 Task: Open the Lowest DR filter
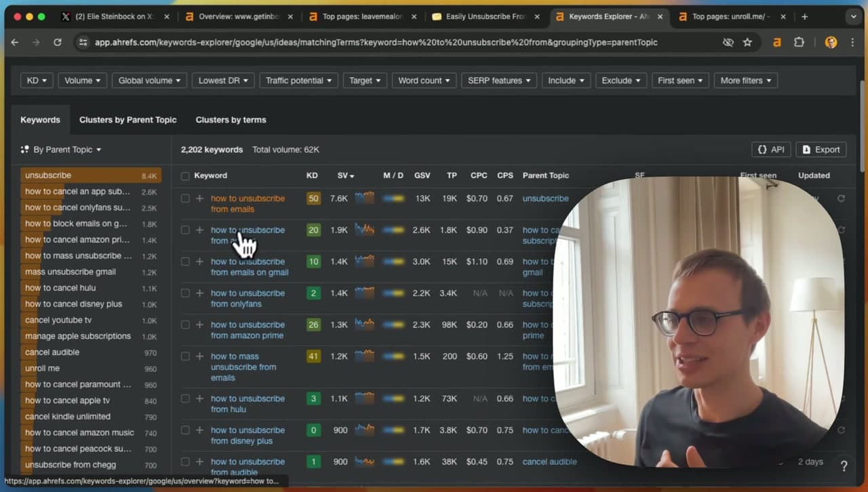(x=223, y=81)
